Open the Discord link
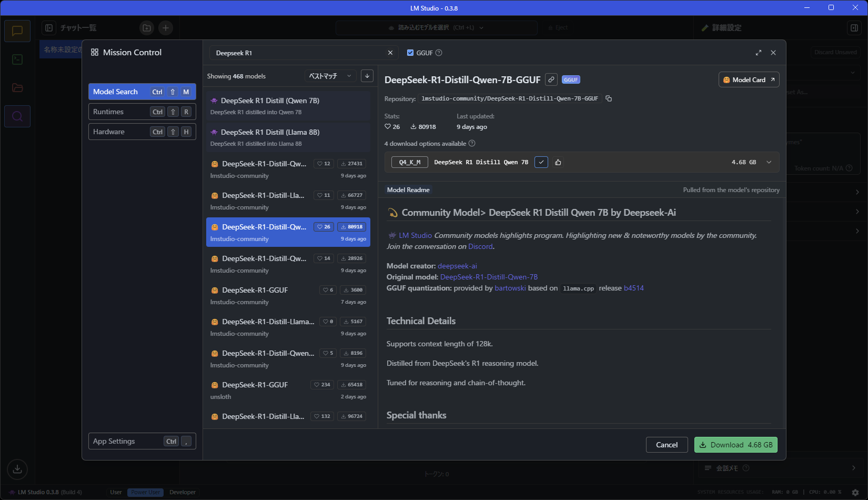 [480, 247]
